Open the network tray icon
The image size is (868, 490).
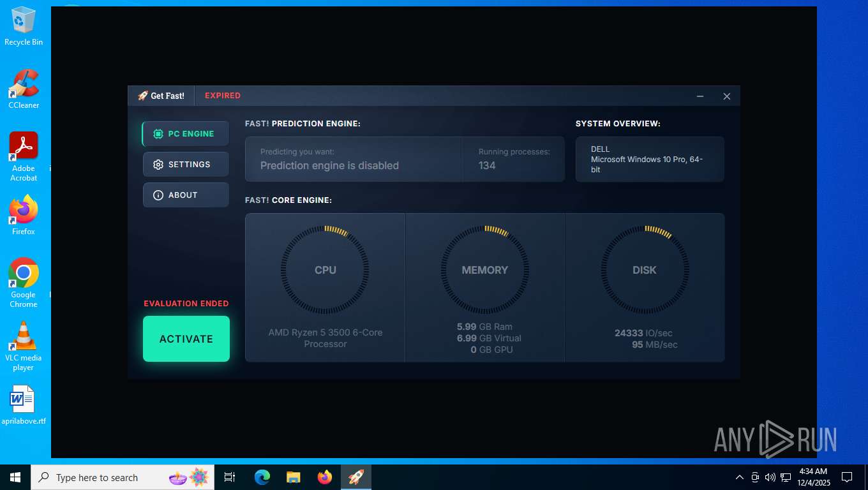(786, 477)
